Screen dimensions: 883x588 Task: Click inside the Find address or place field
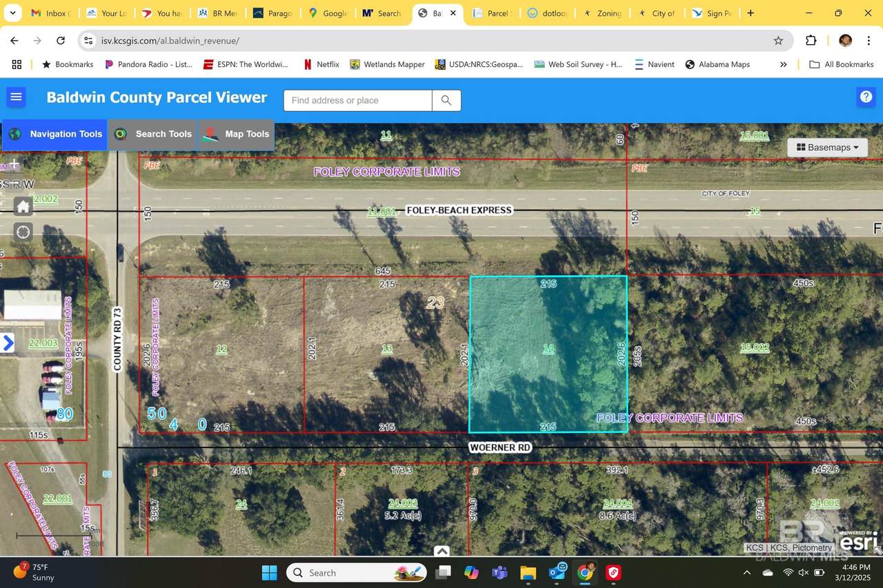click(357, 100)
